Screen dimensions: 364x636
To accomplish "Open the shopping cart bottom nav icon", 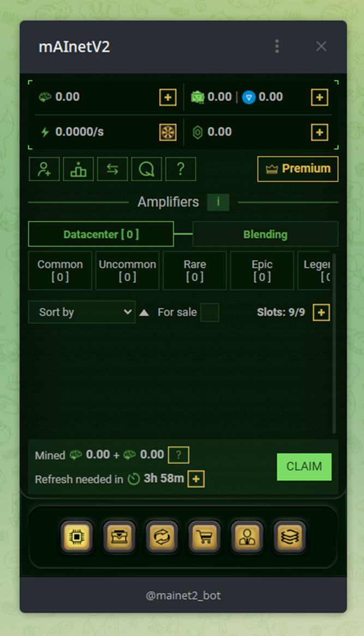I will pyautogui.click(x=205, y=537).
